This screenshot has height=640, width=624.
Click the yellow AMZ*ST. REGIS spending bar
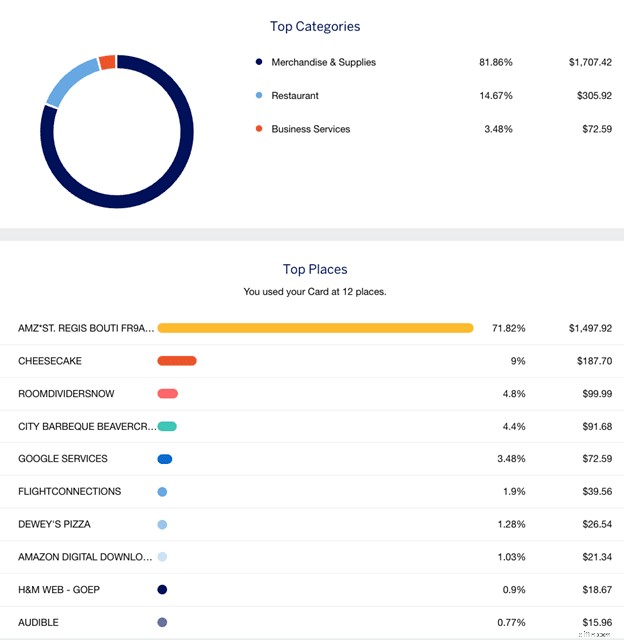315,328
